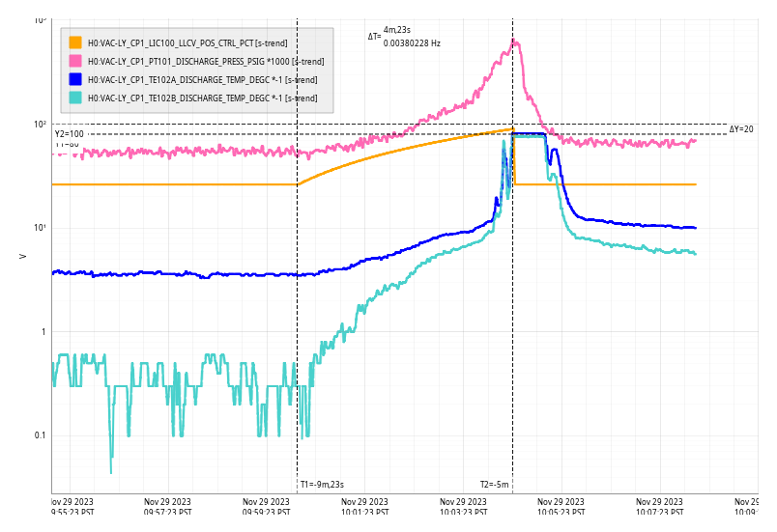Click the ΔY=20 readout on right
The height and width of the screenshot is (532, 777).
pos(741,129)
